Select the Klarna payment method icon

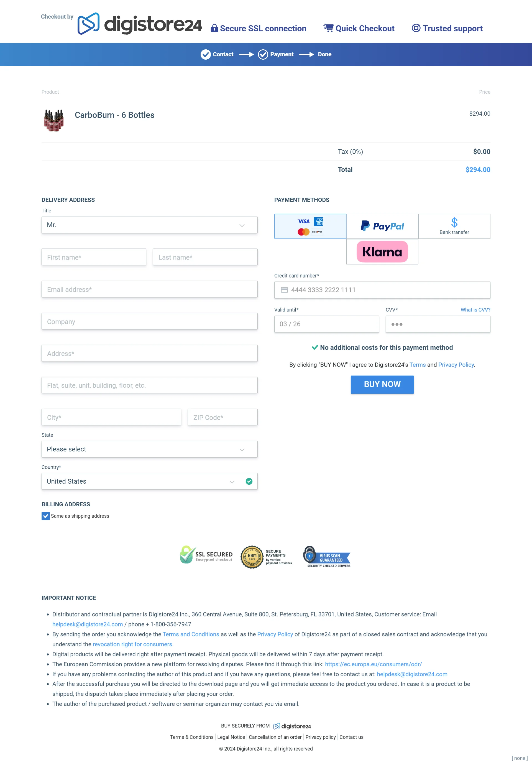(x=382, y=252)
